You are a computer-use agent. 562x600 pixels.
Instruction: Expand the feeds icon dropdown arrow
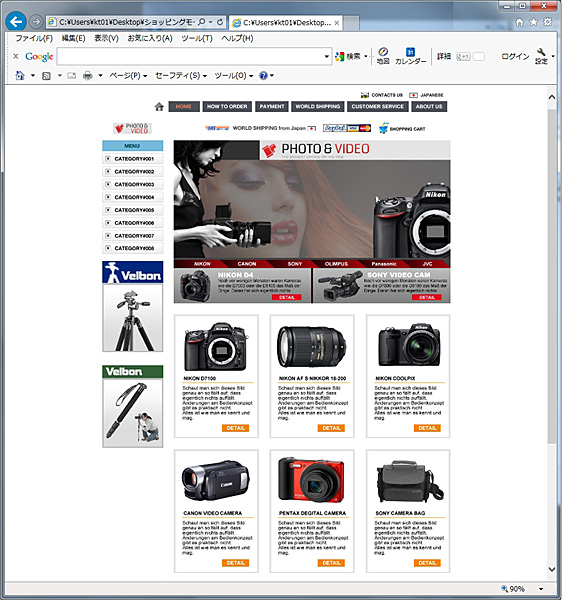click(59, 76)
